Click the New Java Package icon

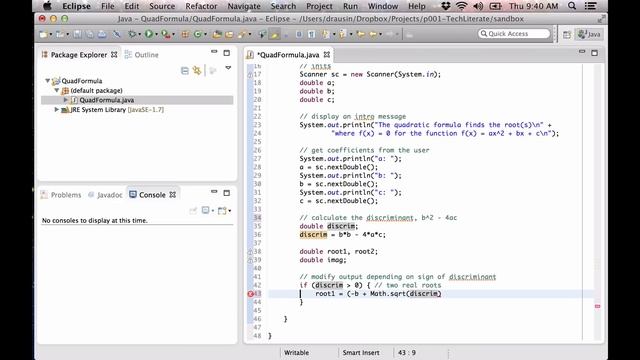click(184, 34)
